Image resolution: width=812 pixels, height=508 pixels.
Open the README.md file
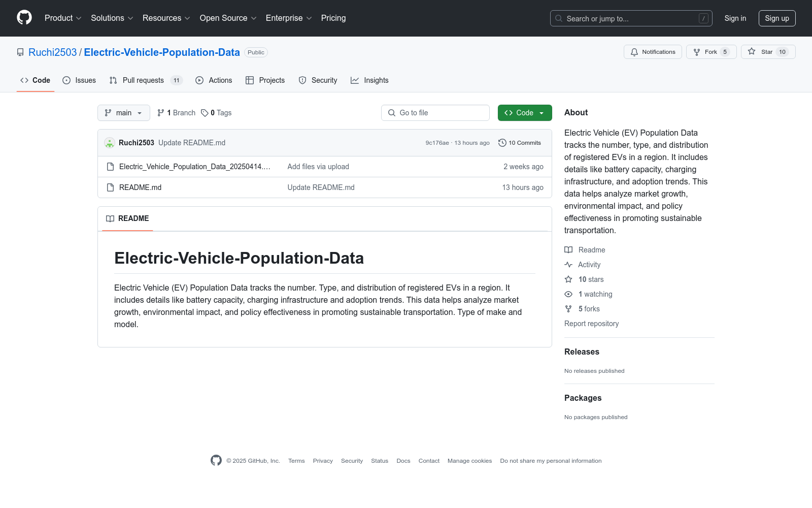point(140,187)
